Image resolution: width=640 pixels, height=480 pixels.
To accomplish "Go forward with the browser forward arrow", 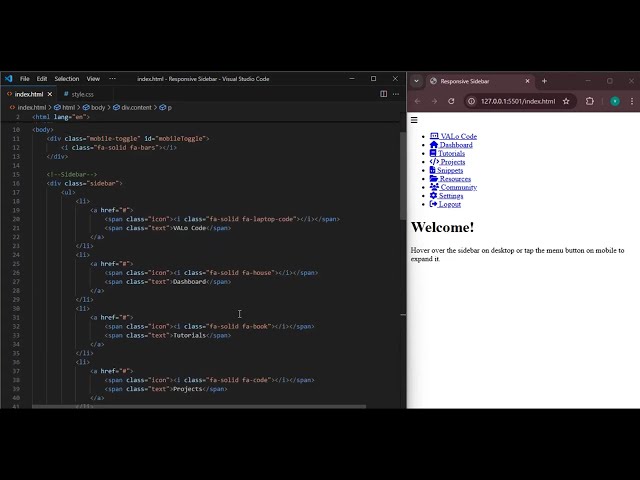I will click(434, 101).
